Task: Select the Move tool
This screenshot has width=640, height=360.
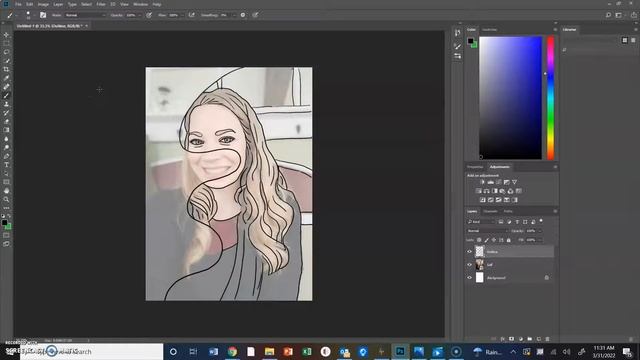Action: pos(6,35)
